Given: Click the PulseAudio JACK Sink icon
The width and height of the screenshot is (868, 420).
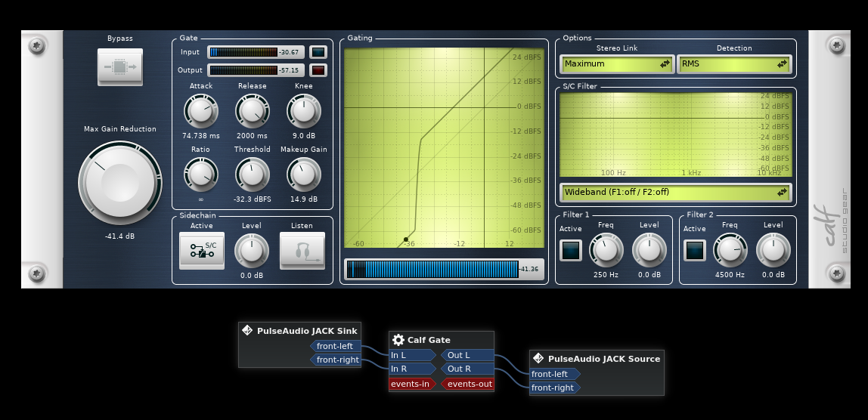Looking at the screenshot, I should tap(247, 330).
